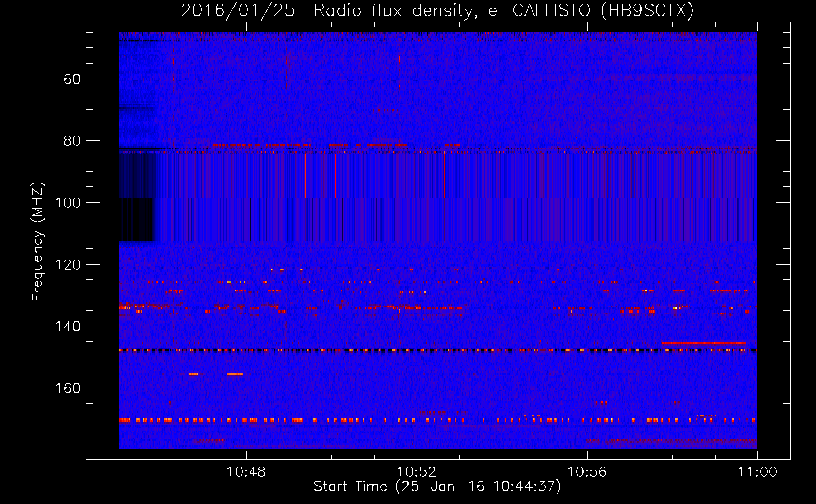
Task: Click the 80 frequency tick label
Action: click(72, 141)
